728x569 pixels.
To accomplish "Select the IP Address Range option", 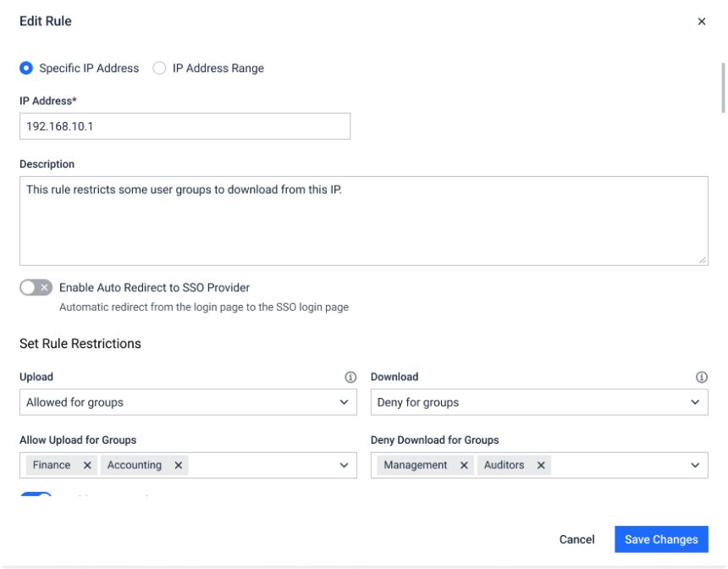I will tap(159, 69).
